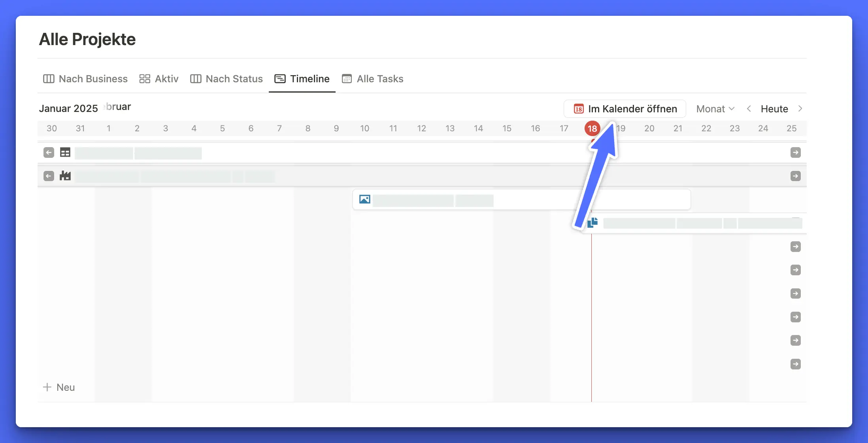This screenshot has height=443, width=868.
Task: Click the bottom-most right arrow icon
Action: click(x=795, y=364)
